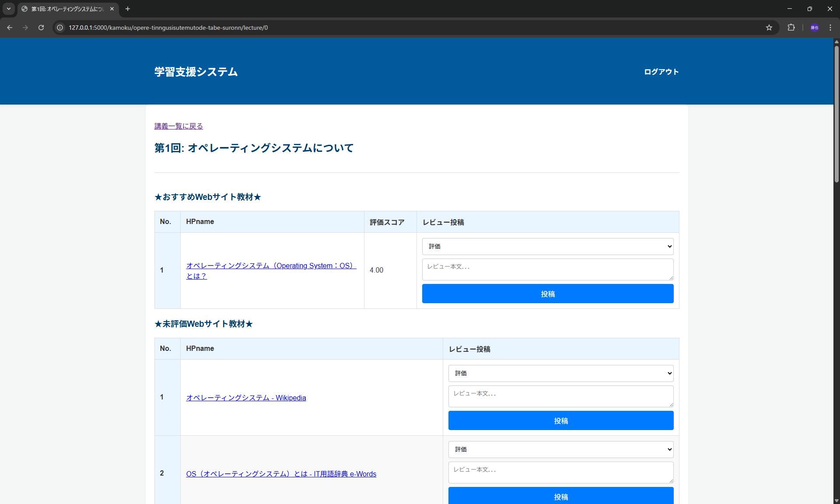Open the オペレーティングシステム - Wikipedia link
The image size is (840, 504).
(x=246, y=398)
